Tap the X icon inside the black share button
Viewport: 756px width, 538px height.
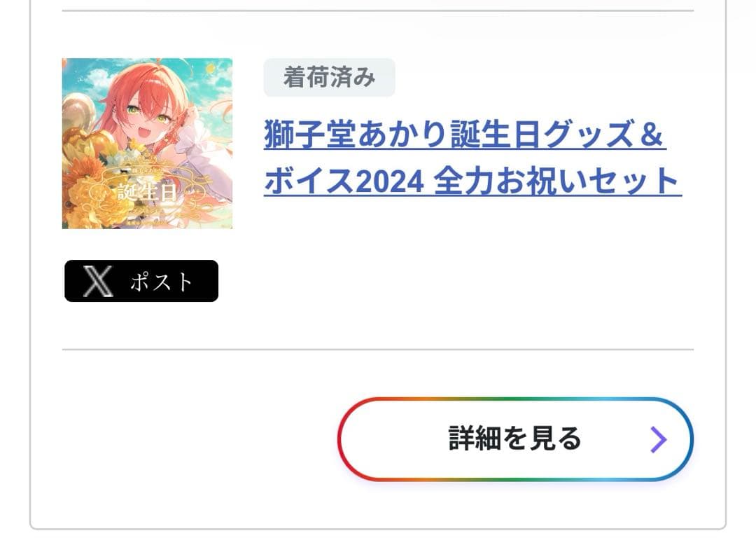coord(99,281)
